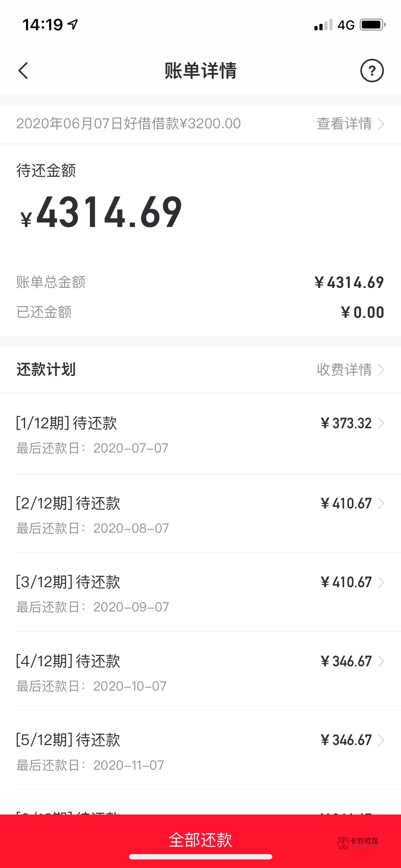Open the help question mark icon

pyautogui.click(x=372, y=71)
